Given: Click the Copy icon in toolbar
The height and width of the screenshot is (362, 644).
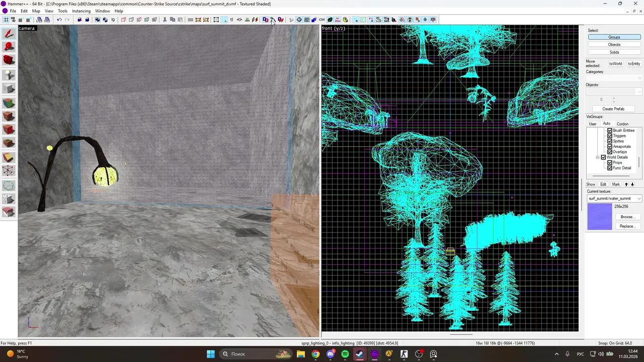Looking at the screenshot, I should point(172,20).
